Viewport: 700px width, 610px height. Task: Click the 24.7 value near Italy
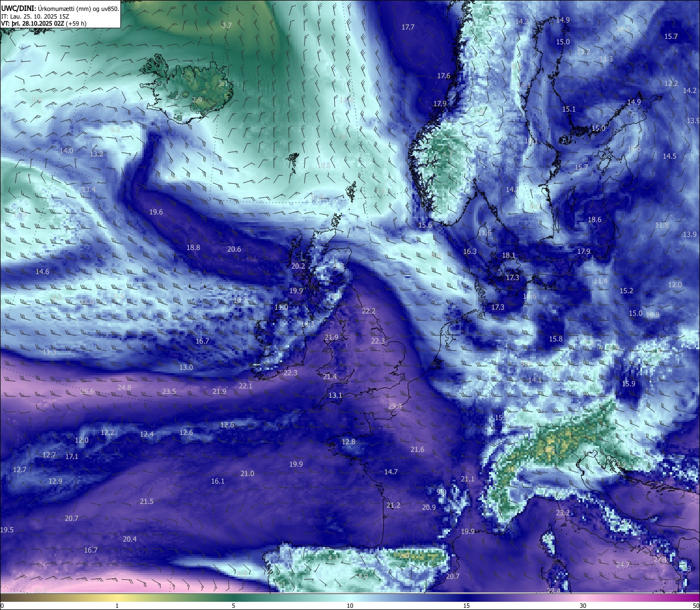[623, 565]
